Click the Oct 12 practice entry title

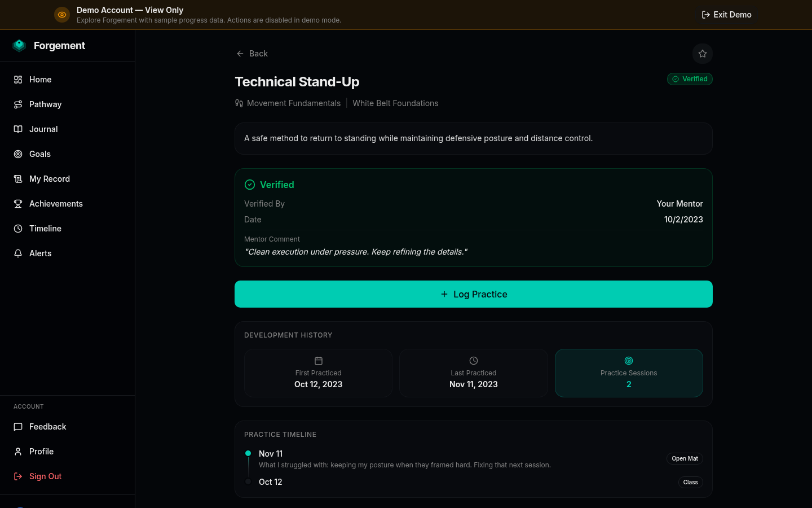click(x=271, y=482)
